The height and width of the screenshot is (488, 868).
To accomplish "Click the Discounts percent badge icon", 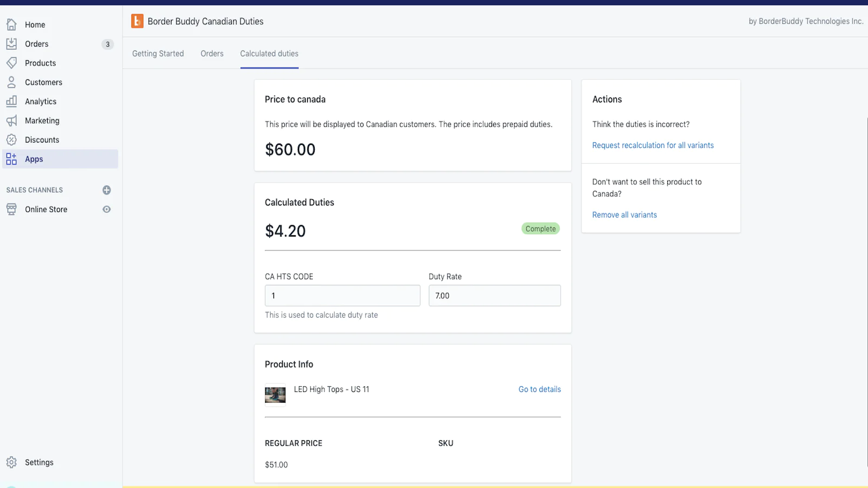I will tap(11, 140).
